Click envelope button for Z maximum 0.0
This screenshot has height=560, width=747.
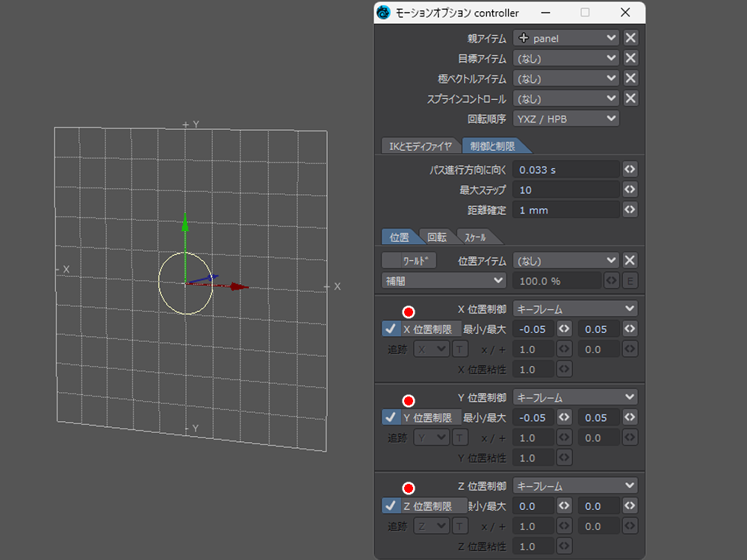coord(630,505)
